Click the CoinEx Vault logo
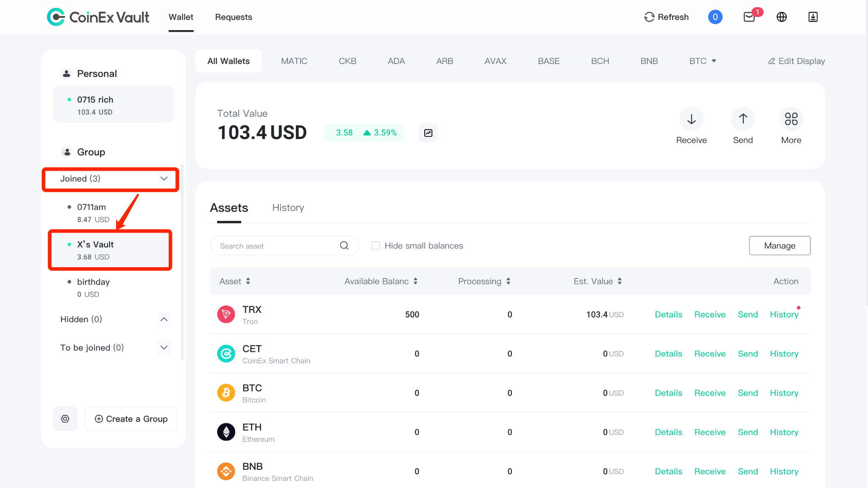This screenshot has height=488, width=868. [x=98, y=17]
